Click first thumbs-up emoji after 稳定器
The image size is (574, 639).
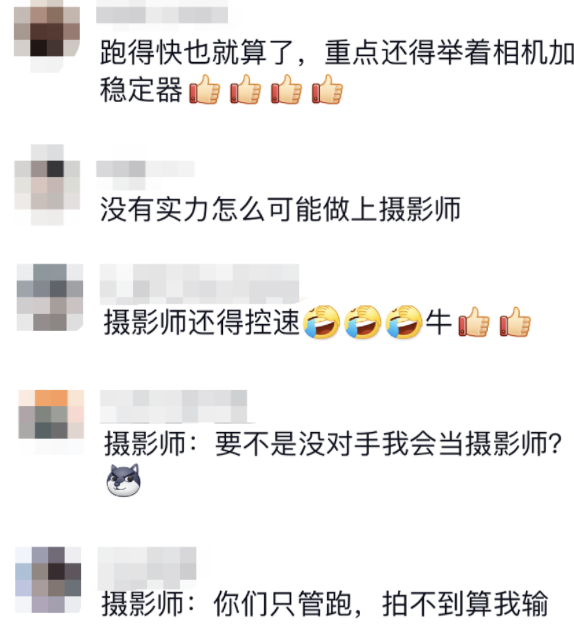point(205,89)
